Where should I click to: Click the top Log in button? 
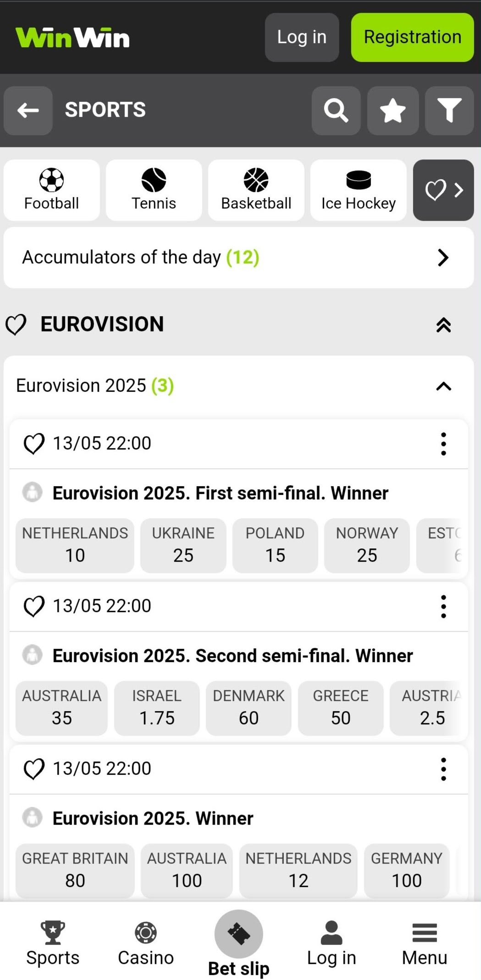click(x=302, y=37)
